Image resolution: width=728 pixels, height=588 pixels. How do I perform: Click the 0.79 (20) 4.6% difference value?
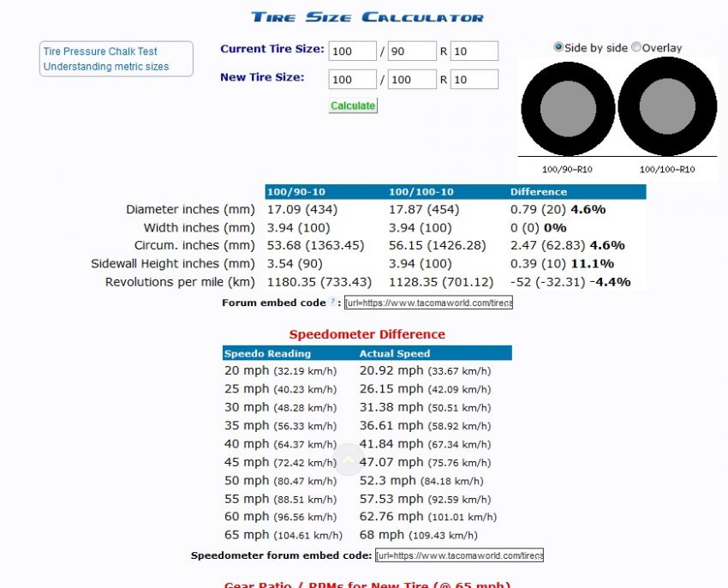click(558, 210)
